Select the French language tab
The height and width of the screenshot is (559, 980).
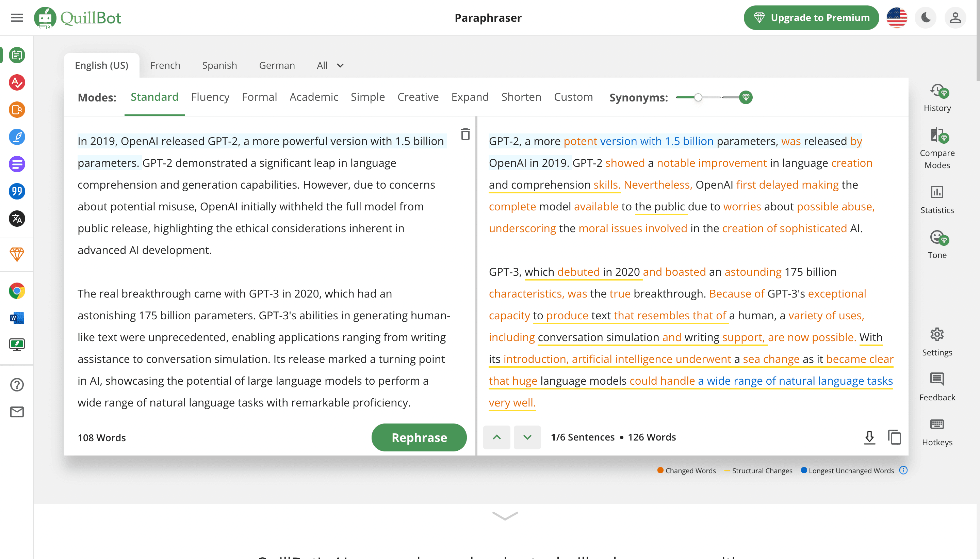pyautogui.click(x=165, y=65)
